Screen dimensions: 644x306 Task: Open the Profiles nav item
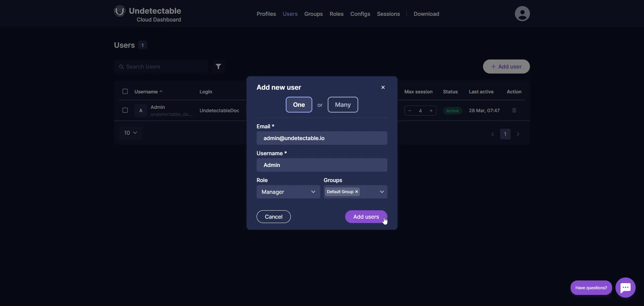pos(266,14)
